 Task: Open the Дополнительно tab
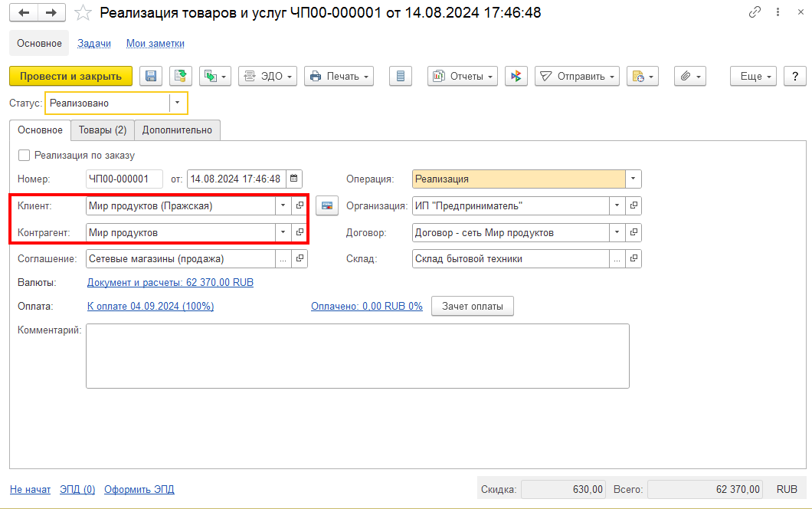(x=177, y=130)
